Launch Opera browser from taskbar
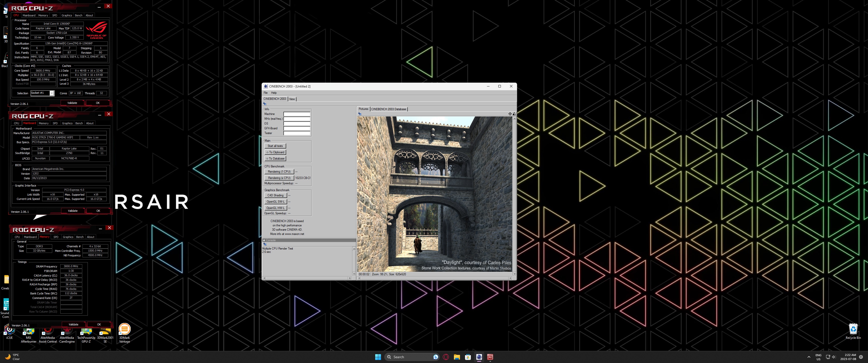 [x=446, y=357]
